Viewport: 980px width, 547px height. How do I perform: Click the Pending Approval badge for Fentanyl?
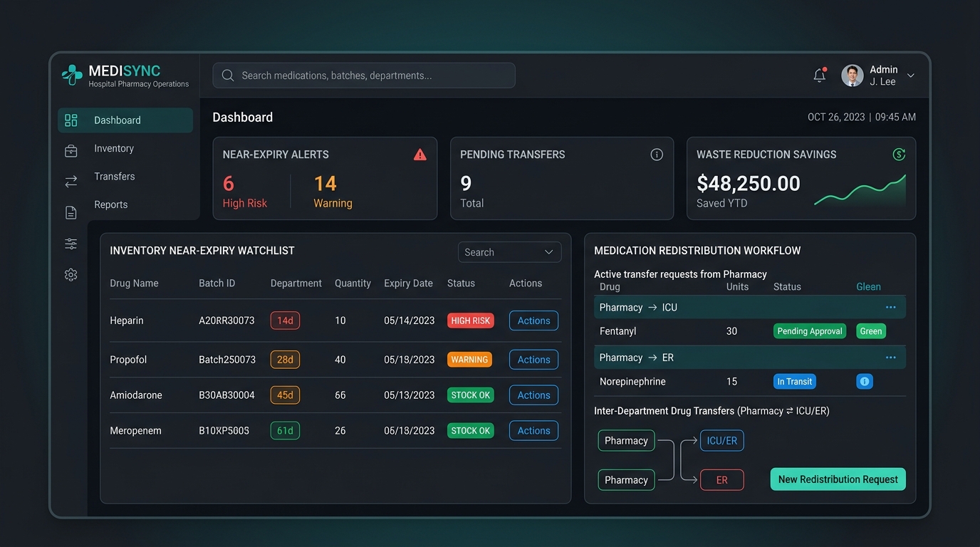pyautogui.click(x=810, y=331)
